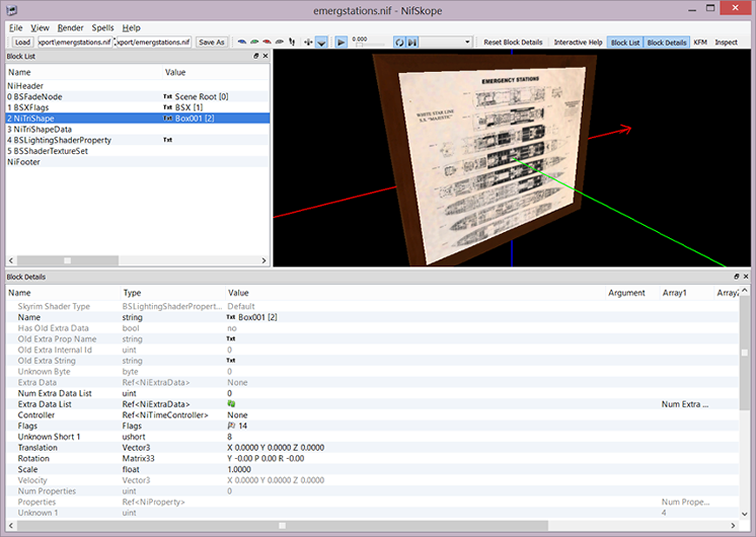This screenshot has height=537, width=756.
Task: Click Block Details vertical scrollbar down arrow
Action: click(x=745, y=514)
